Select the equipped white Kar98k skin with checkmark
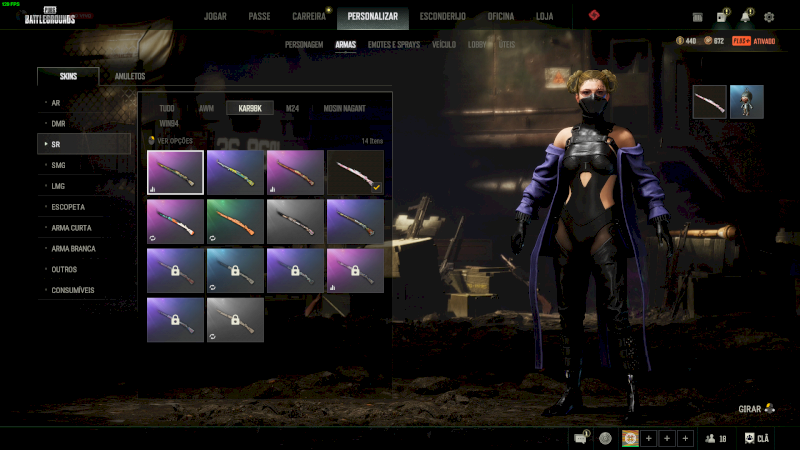The image size is (800, 450). 355,171
